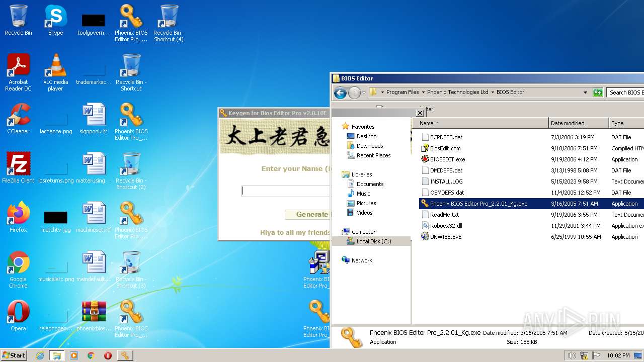Open Recent Places in navigation pane

(373, 155)
